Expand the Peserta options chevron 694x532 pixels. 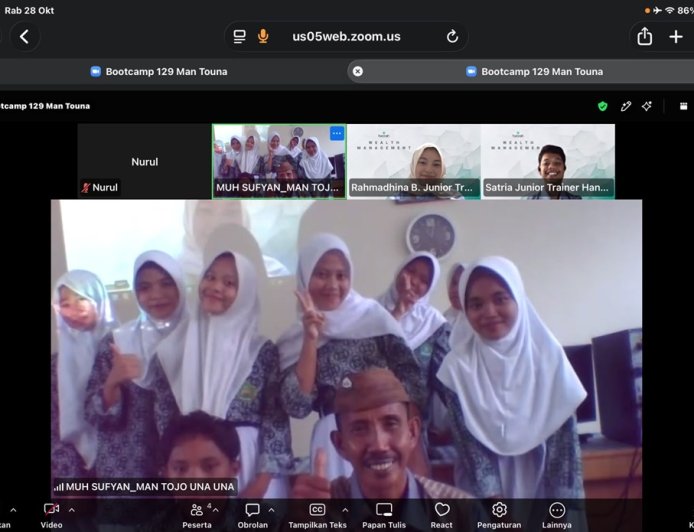coord(216,510)
